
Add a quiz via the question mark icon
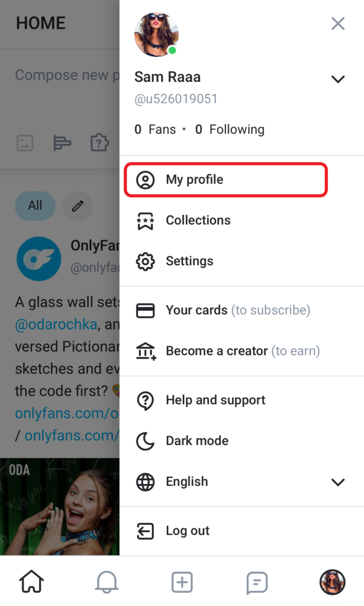click(99, 142)
